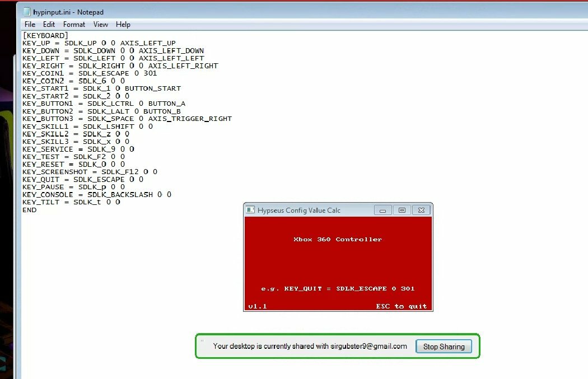Open the Format menu in Notepad
Image resolution: width=588 pixels, height=379 pixels.
(x=74, y=25)
